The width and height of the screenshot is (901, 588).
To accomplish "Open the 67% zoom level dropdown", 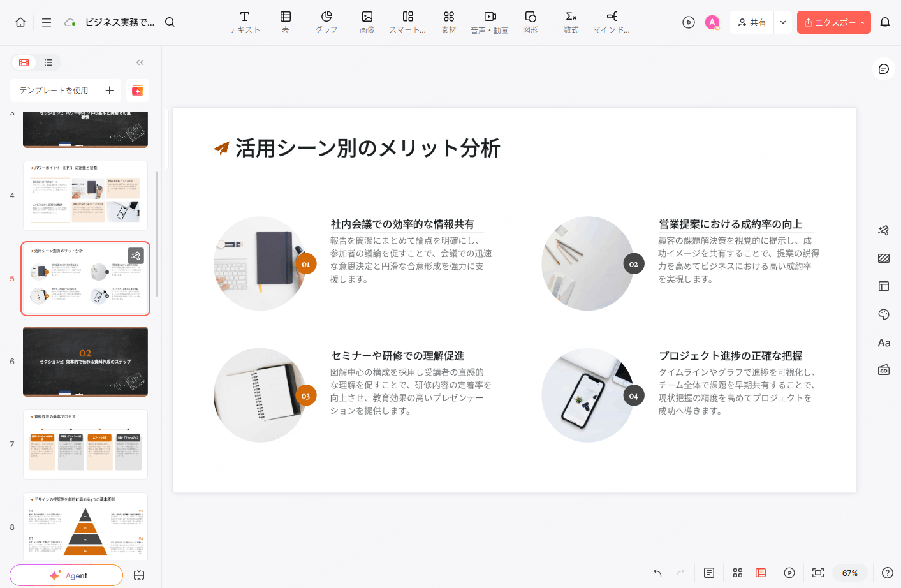I will [x=850, y=573].
